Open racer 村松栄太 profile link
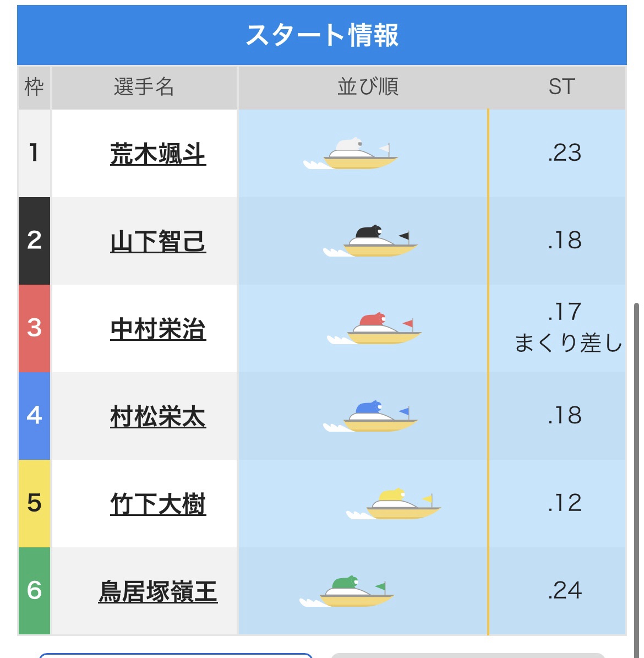 (158, 416)
